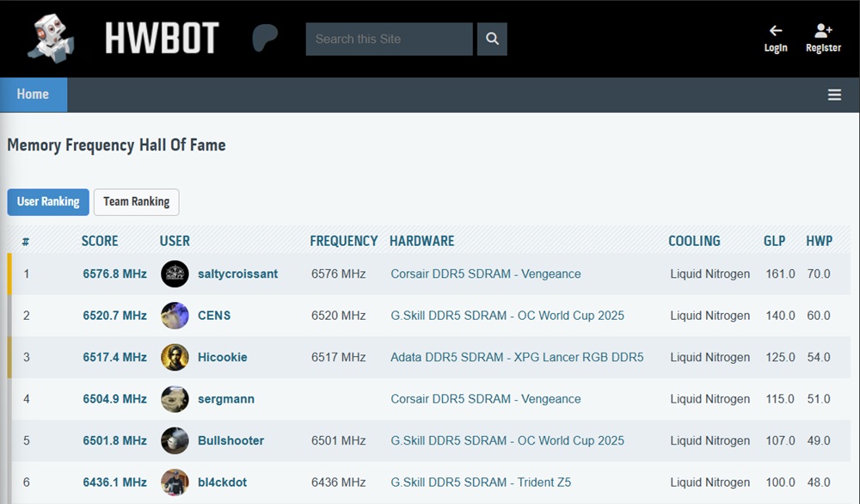Open Hicookie's avatar picture
This screenshot has height=504, width=860.
(x=175, y=357)
